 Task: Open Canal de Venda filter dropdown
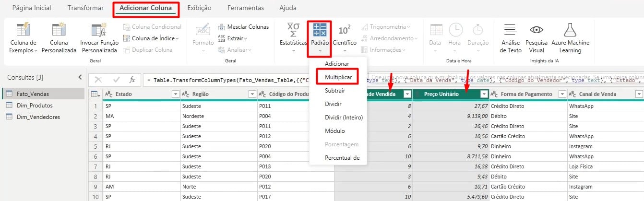(x=639, y=94)
